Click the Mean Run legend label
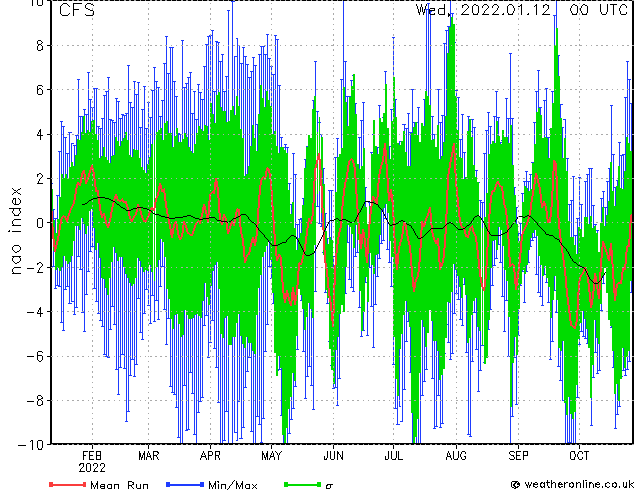The width and height of the screenshot is (634, 490). click(119, 485)
